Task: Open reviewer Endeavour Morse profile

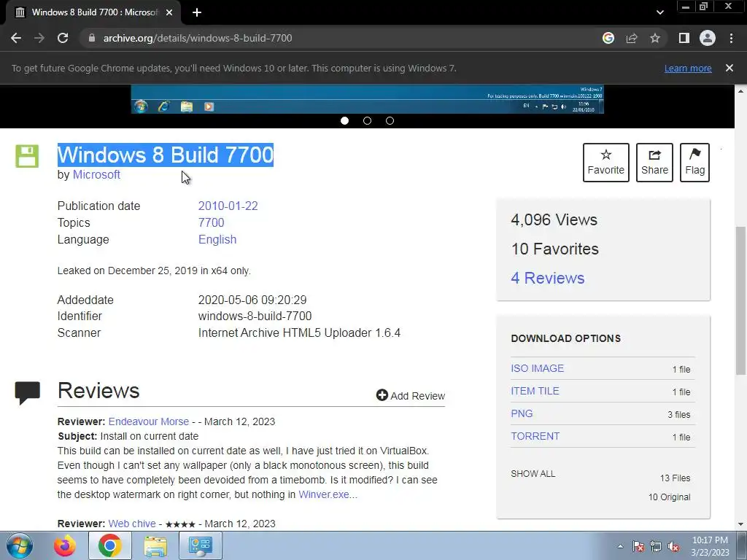Action: pyautogui.click(x=149, y=421)
